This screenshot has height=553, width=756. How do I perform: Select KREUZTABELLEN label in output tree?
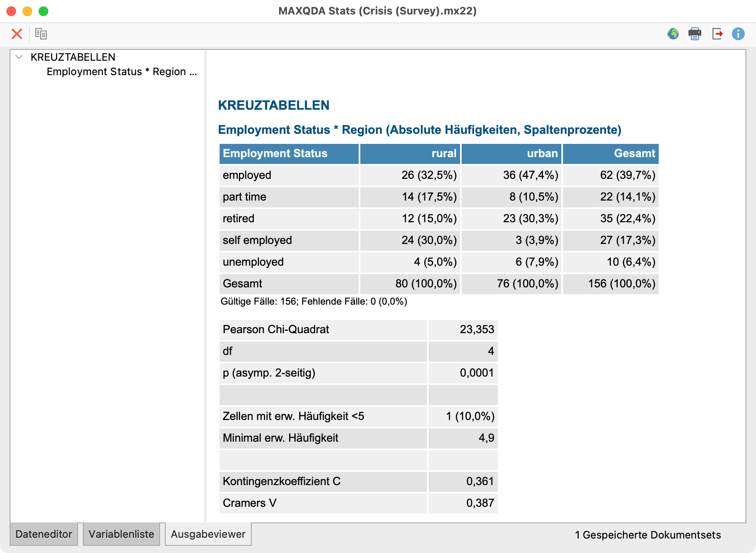click(x=73, y=57)
